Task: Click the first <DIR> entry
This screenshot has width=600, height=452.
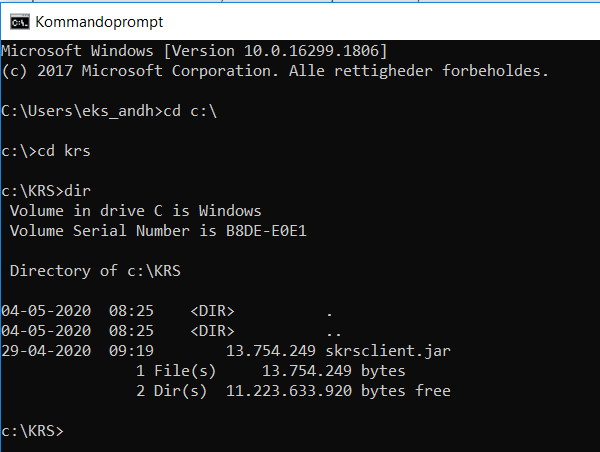Action: pyautogui.click(x=212, y=311)
